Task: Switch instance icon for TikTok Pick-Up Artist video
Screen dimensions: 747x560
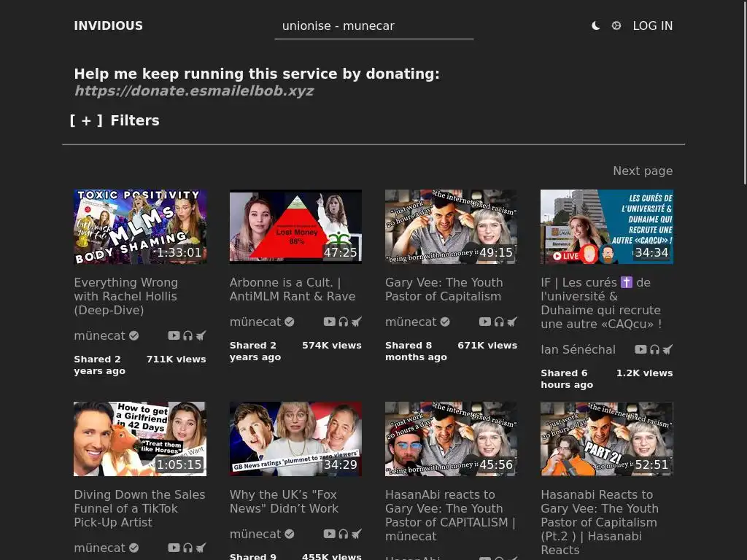Action: click(201, 548)
